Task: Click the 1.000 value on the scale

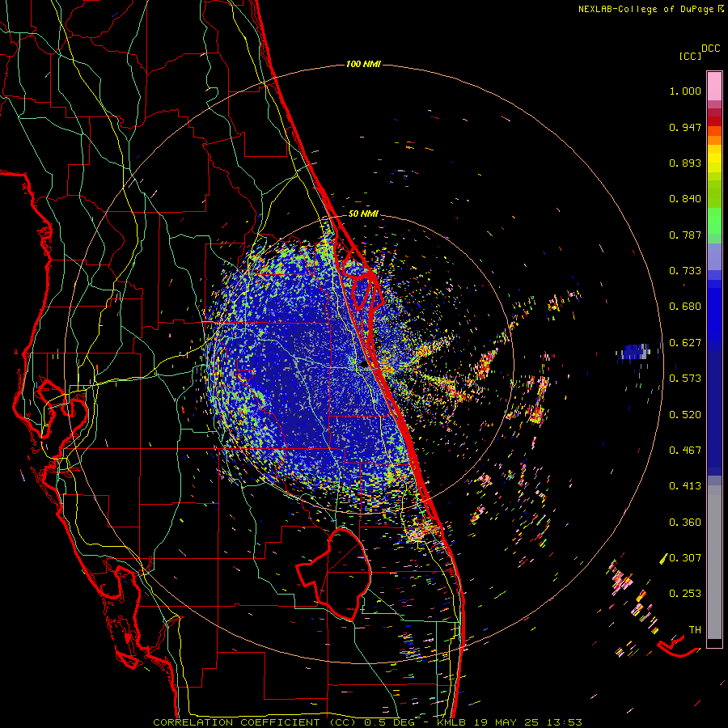Action: 685,91
